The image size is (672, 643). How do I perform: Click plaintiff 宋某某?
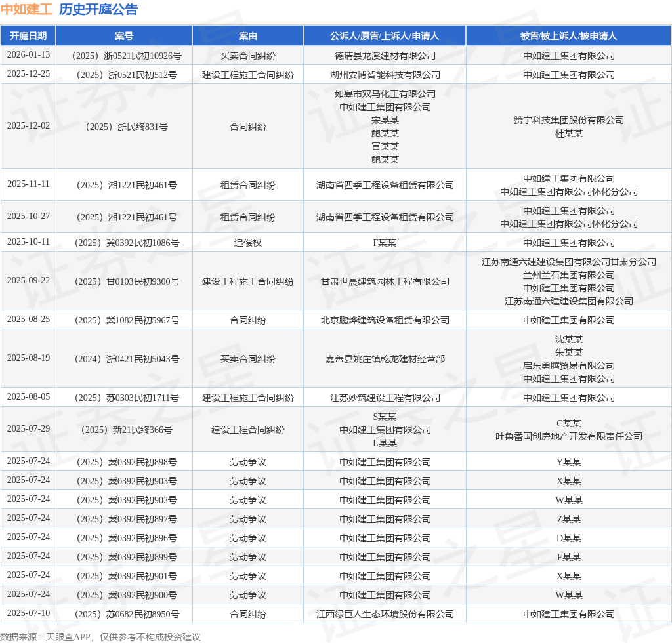coord(385,120)
